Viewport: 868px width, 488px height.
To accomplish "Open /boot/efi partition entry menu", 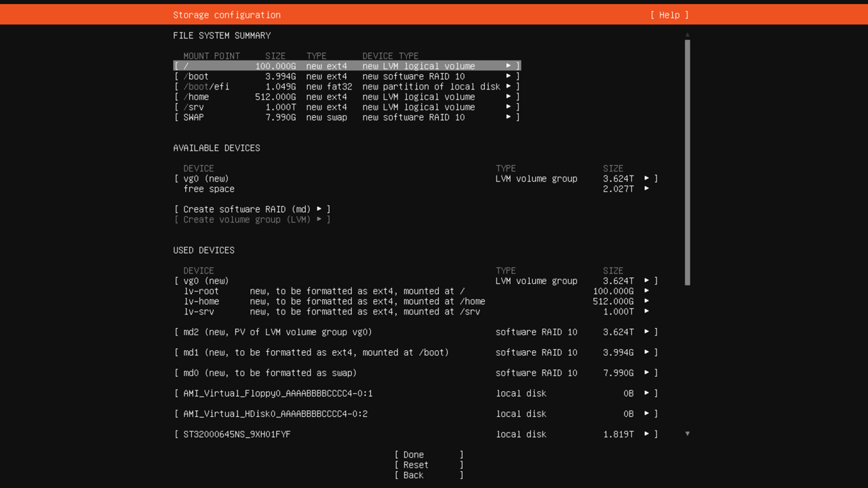I will [x=508, y=87].
